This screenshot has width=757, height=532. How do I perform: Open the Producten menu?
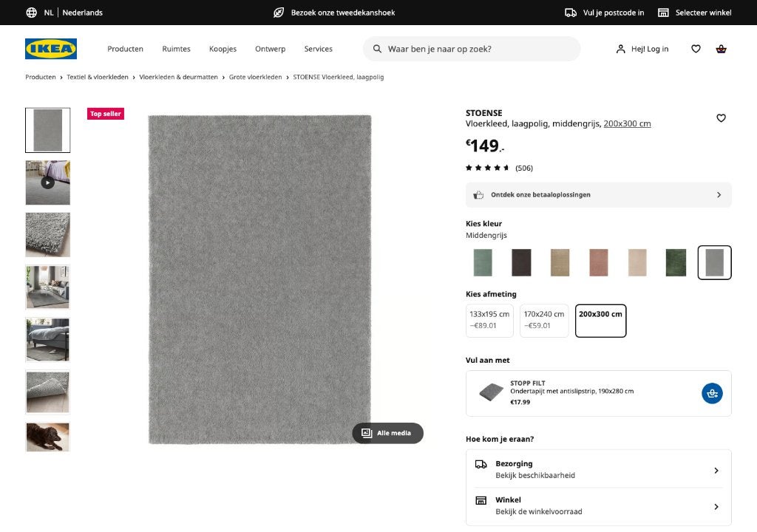(125, 49)
